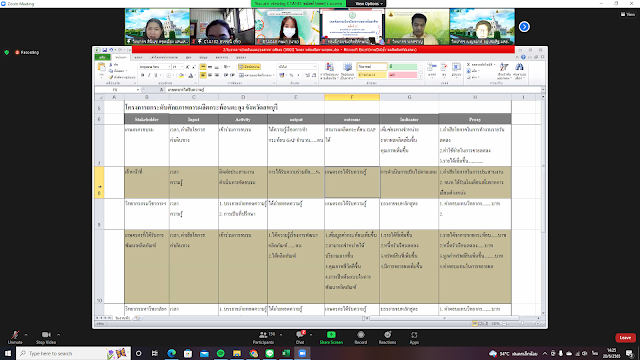Viewport: 640px width, 360px height.
Task: Select the Home ribbon tab in Excel
Action: (121, 58)
